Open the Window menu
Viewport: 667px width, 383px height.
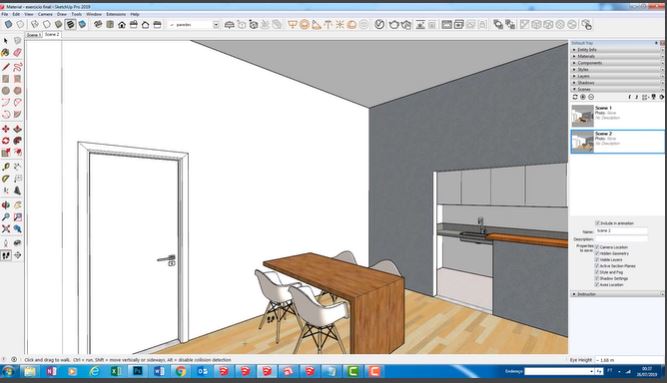(x=94, y=14)
